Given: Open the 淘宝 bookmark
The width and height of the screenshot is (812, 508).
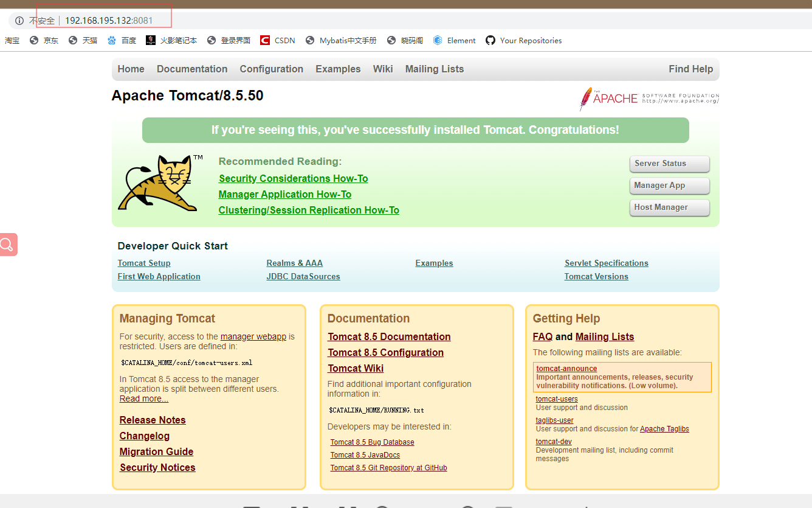Looking at the screenshot, I should click(x=12, y=41).
